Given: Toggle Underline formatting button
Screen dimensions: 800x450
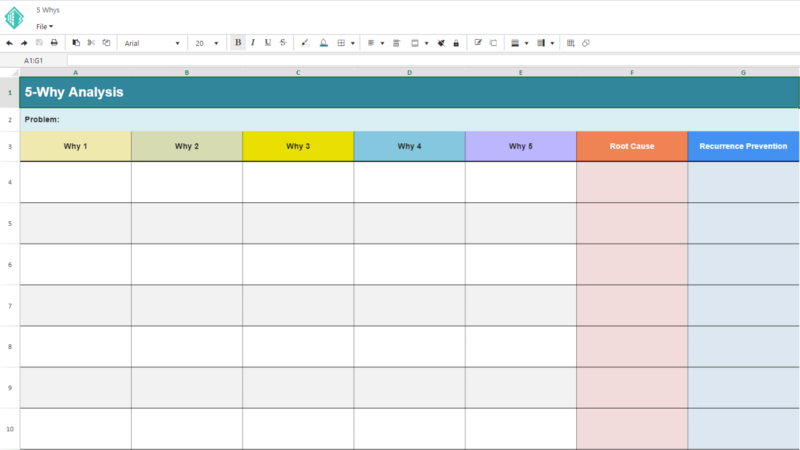Looking at the screenshot, I should pyautogui.click(x=267, y=43).
